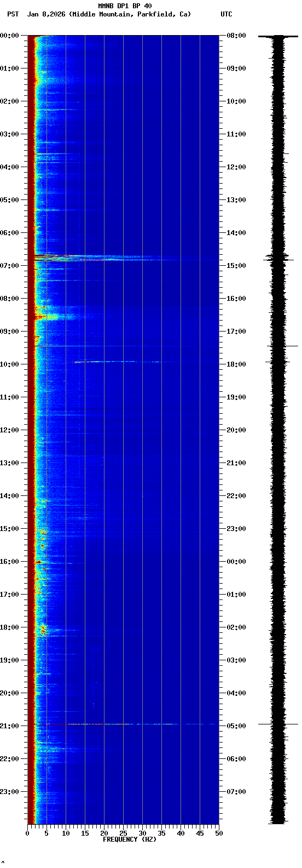Image resolution: width=302 pixels, height=868 pixels.
Task: Click the 12:00 UTC time label
Action: click(236, 167)
